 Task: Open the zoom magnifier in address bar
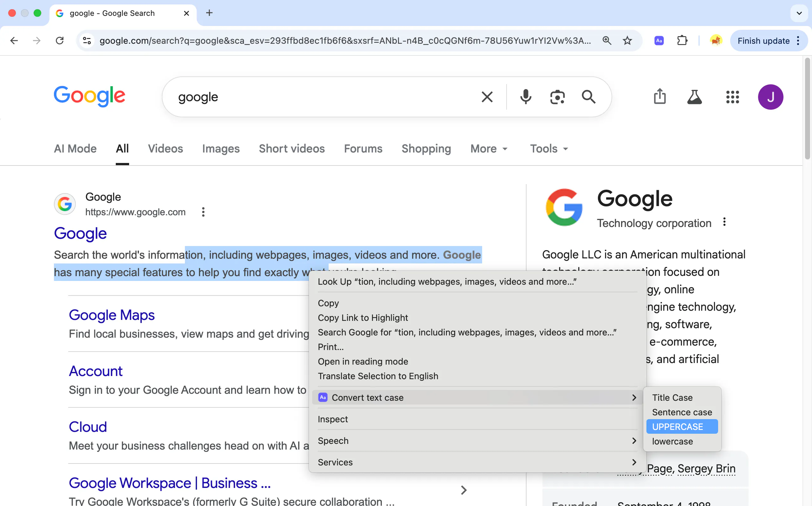(x=606, y=41)
